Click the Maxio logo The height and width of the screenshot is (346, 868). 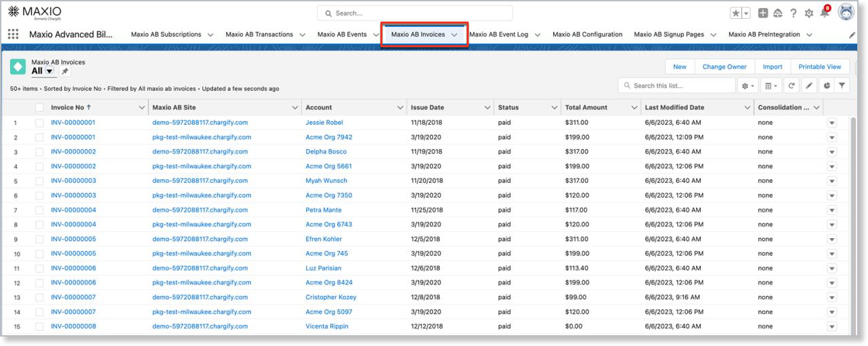[x=34, y=13]
